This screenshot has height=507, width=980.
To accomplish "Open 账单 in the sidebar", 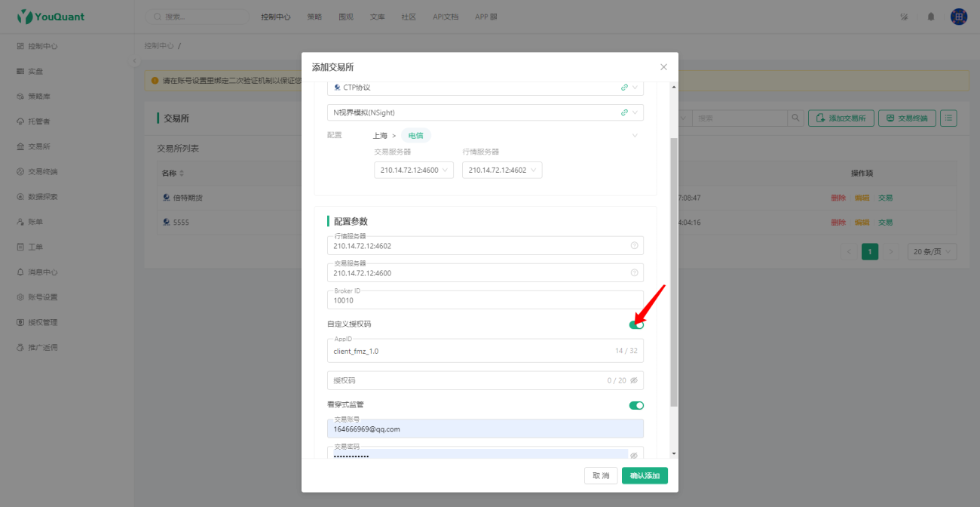I will click(30, 222).
